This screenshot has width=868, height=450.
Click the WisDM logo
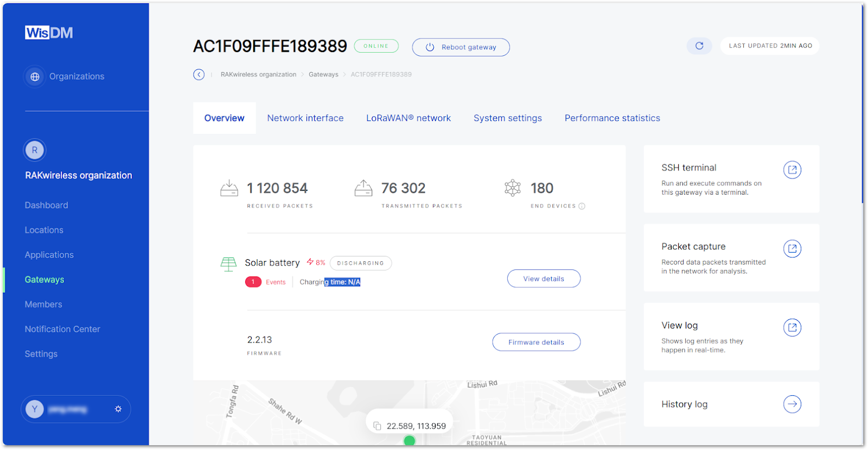click(x=49, y=33)
